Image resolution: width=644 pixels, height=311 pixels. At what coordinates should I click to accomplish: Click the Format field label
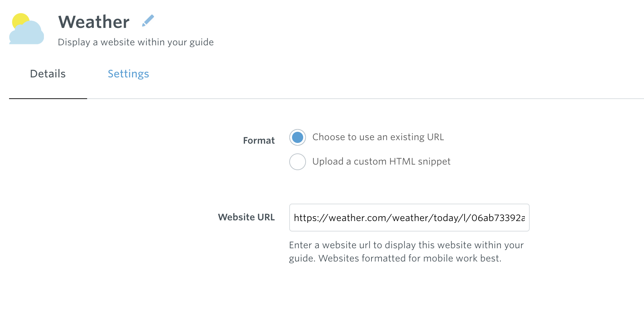coord(259,141)
